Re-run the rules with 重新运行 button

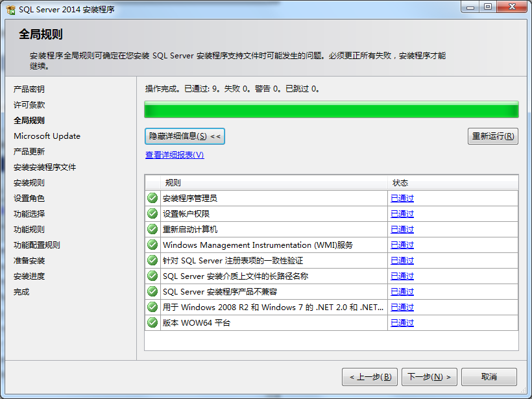click(x=492, y=136)
